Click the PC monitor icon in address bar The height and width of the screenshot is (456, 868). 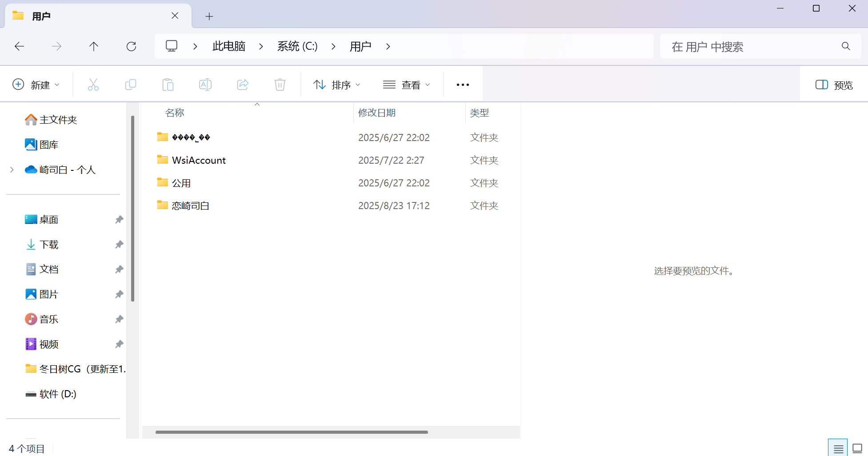(x=172, y=46)
